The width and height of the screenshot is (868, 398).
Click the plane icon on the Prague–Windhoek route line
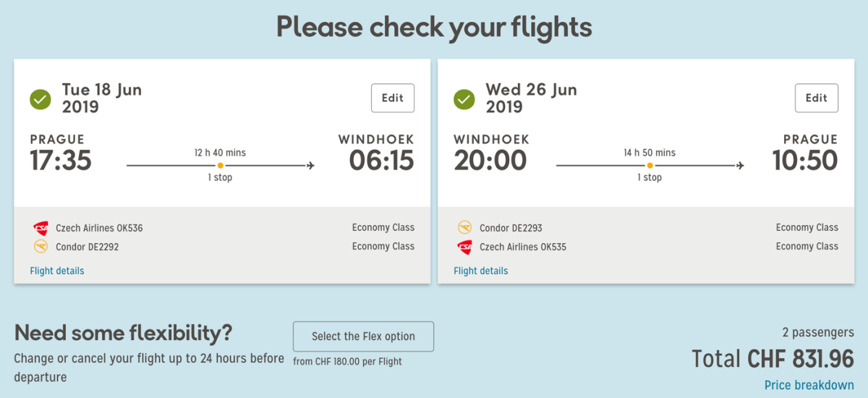click(311, 166)
